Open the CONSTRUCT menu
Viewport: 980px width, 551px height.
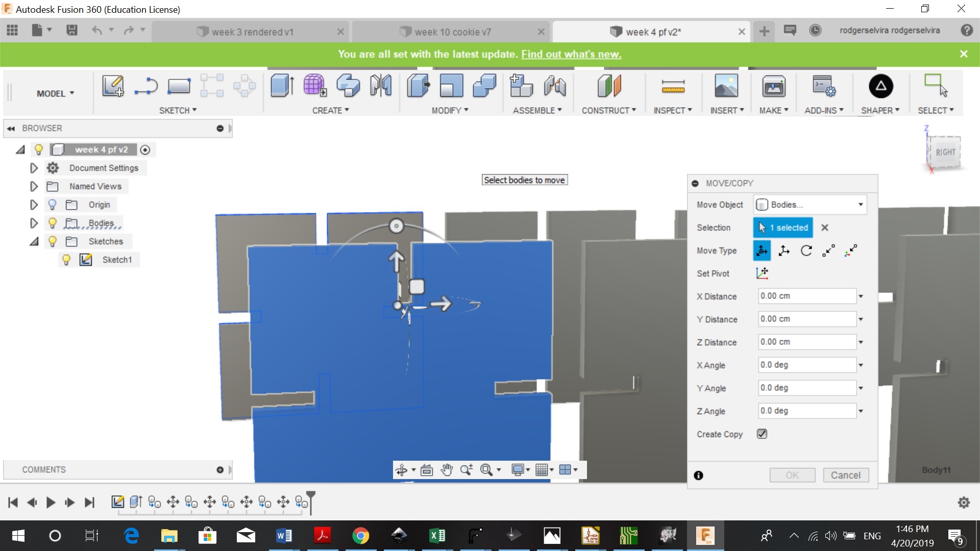pos(608,110)
